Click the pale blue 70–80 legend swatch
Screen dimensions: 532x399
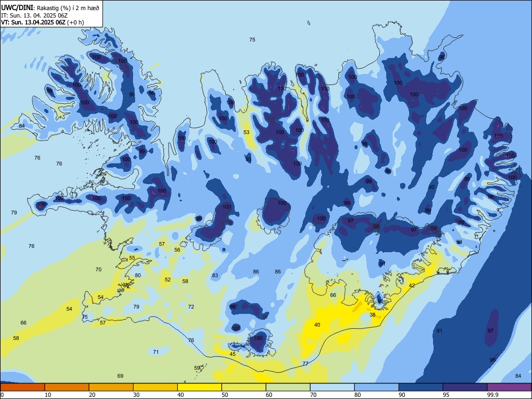(332, 387)
